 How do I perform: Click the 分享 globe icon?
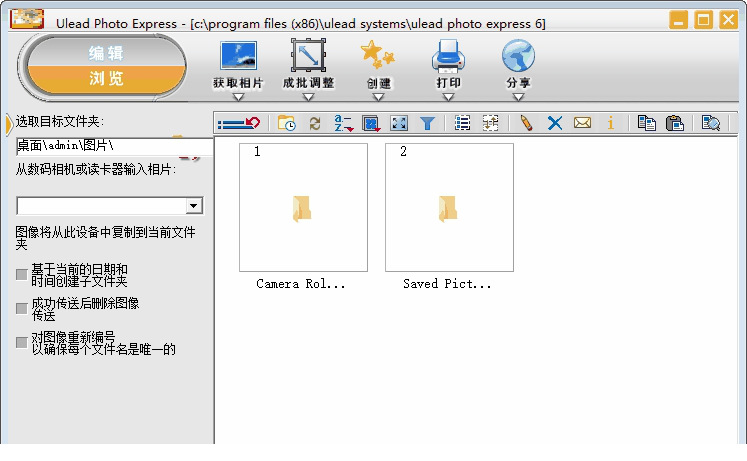(518, 55)
